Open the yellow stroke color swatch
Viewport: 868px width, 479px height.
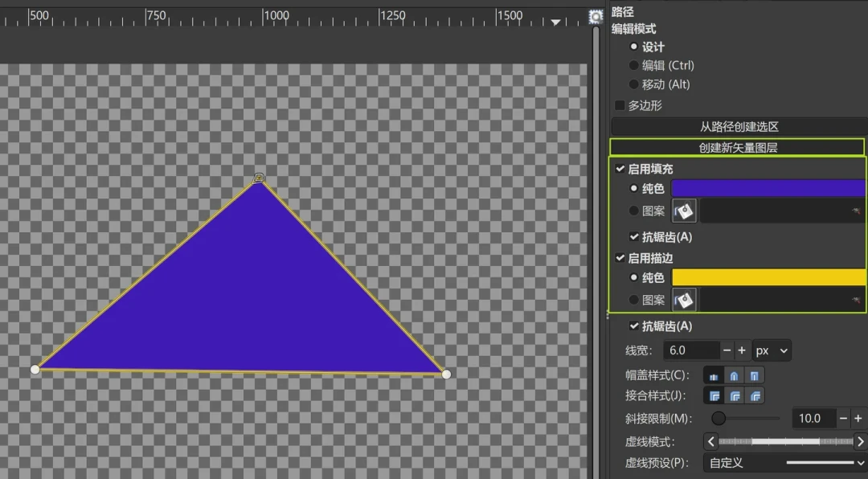click(769, 277)
